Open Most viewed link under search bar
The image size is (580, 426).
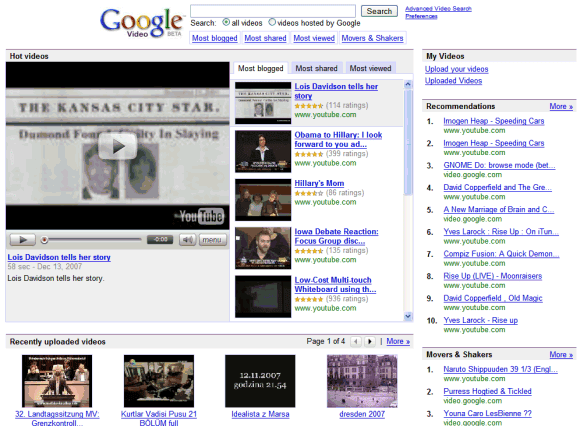click(x=314, y=38)
